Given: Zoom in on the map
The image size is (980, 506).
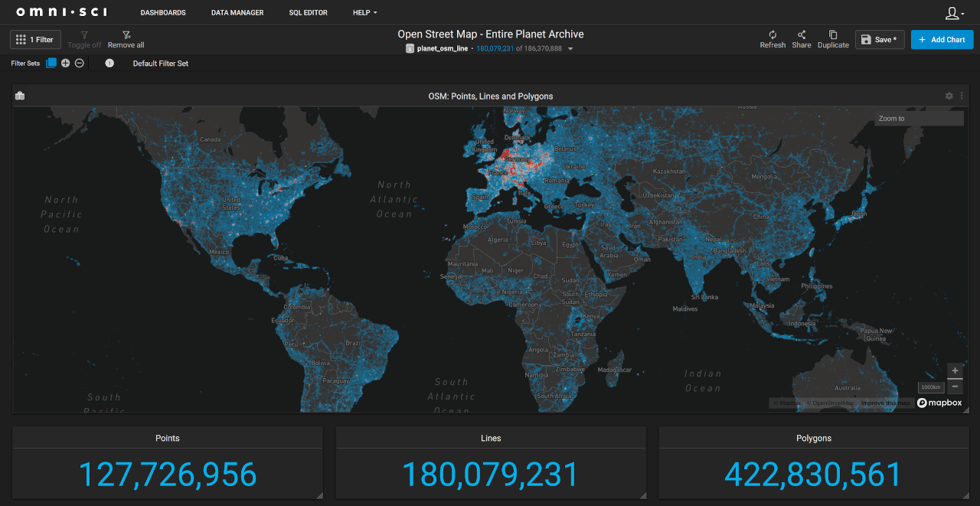Looking at the screenshot, I should tap(955, 371).
